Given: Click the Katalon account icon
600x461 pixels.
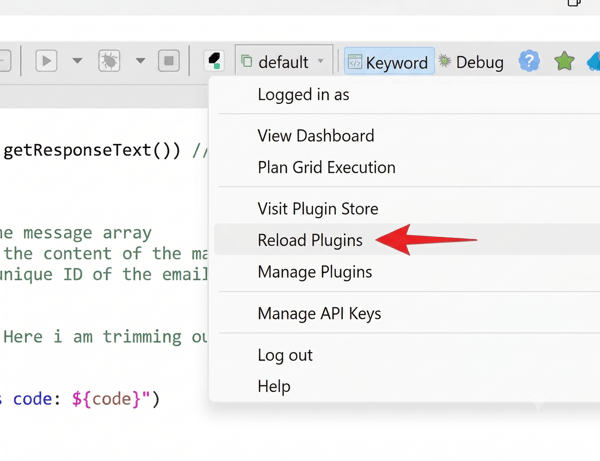Looking at the screenshot, I should pyautogui.click(x=214, y=61).
